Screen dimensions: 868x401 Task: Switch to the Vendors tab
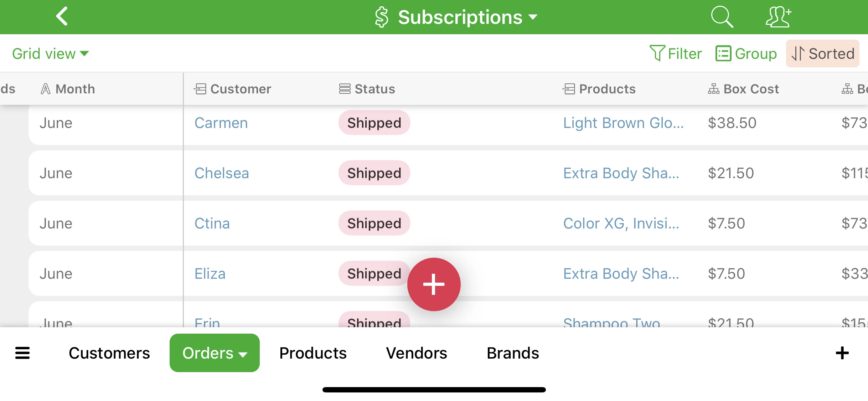417,353
